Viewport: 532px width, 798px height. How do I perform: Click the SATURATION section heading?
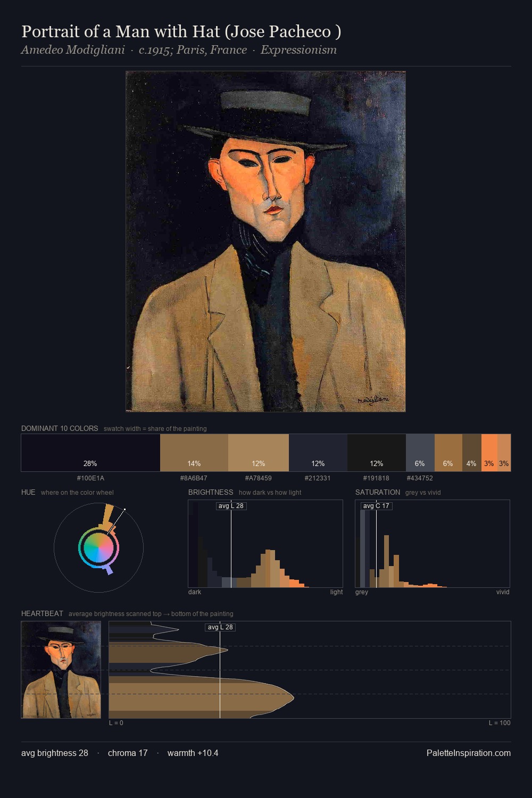pos(378,492)
